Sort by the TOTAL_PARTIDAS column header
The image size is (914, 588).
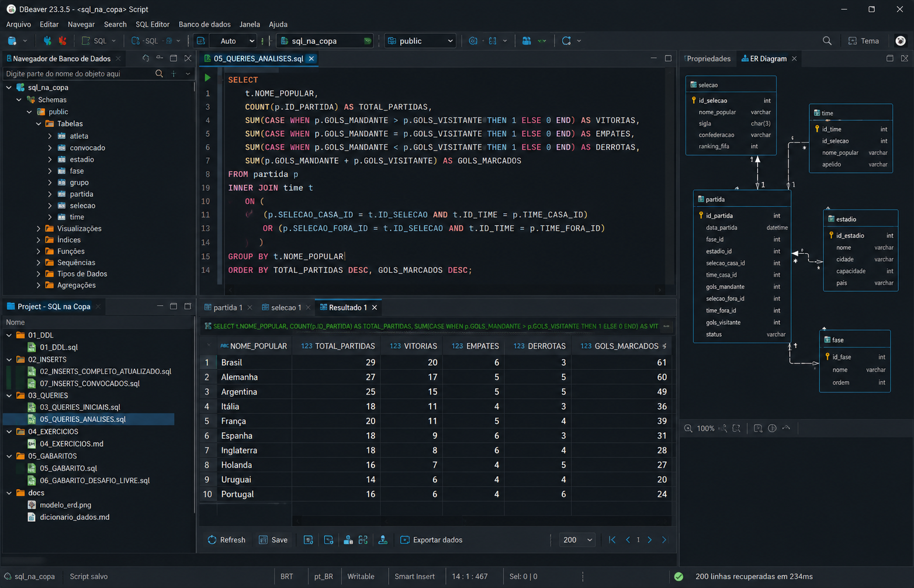click(x=338, y=346)
